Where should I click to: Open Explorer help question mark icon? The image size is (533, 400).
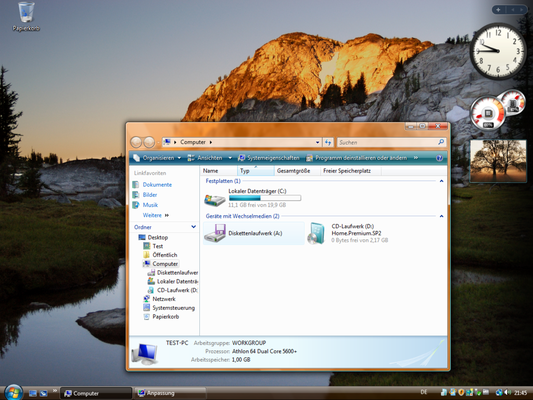[439, 158]
